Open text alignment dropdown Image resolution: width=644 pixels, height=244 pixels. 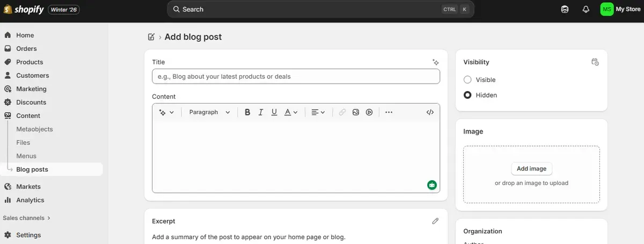click(318, 112)
